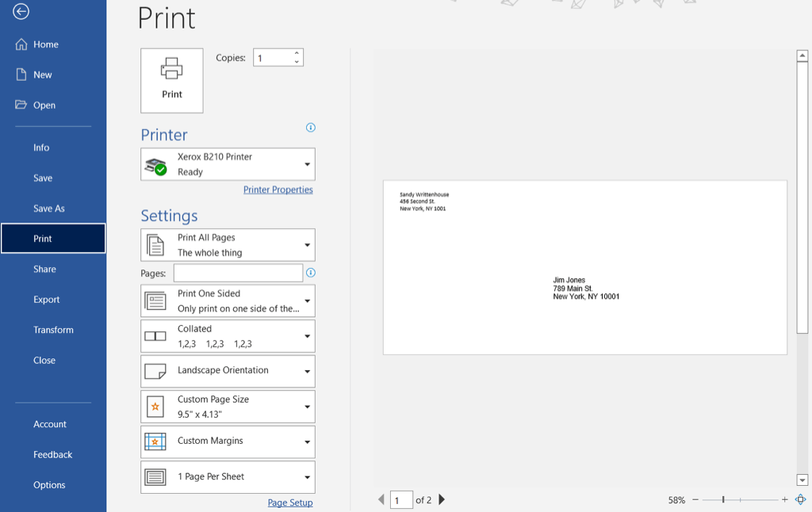Open the Landscape Orientation dropdown

coord(228,371)
